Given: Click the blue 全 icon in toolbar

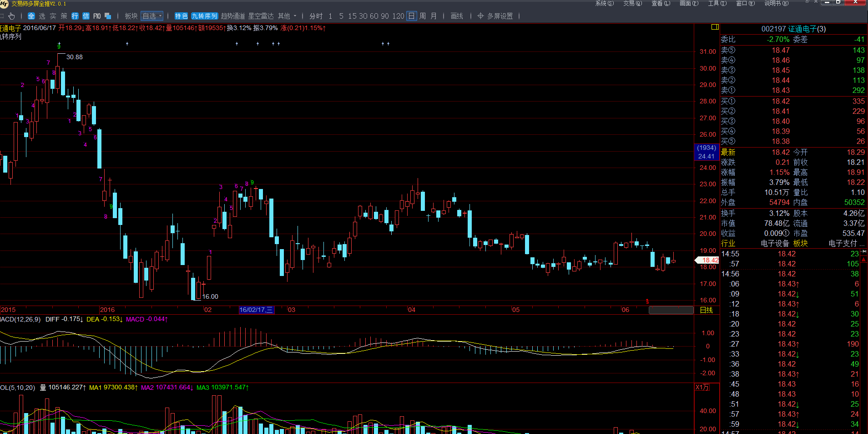Looking at the screenshot, I should coord(31,16).
